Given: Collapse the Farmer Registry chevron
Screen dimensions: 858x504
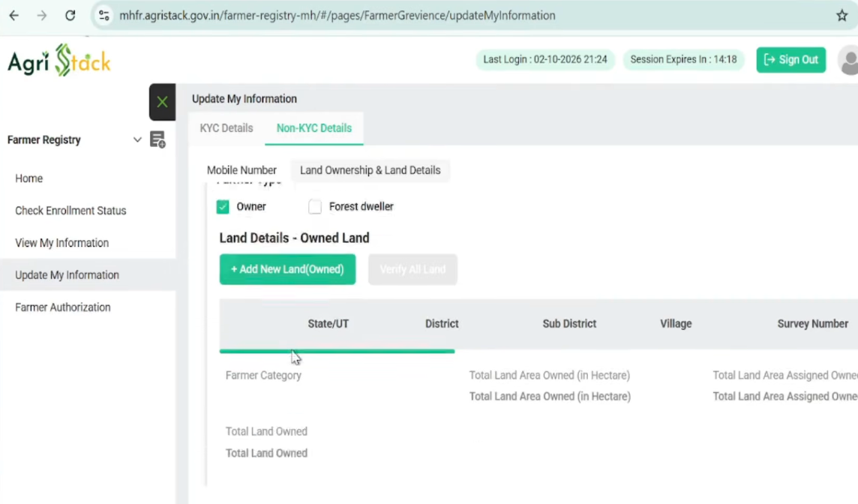Looking at the screenshot, I should (x=137, y=139).
